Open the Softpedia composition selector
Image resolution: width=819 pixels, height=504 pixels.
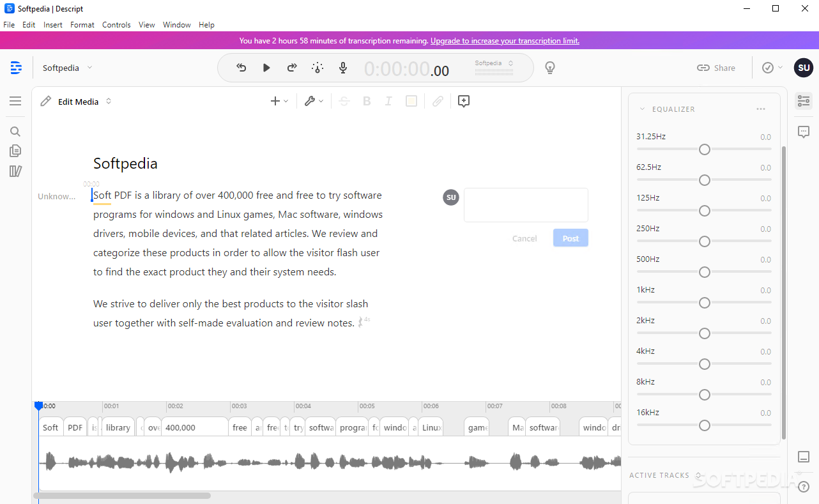[x=494, y=63]
